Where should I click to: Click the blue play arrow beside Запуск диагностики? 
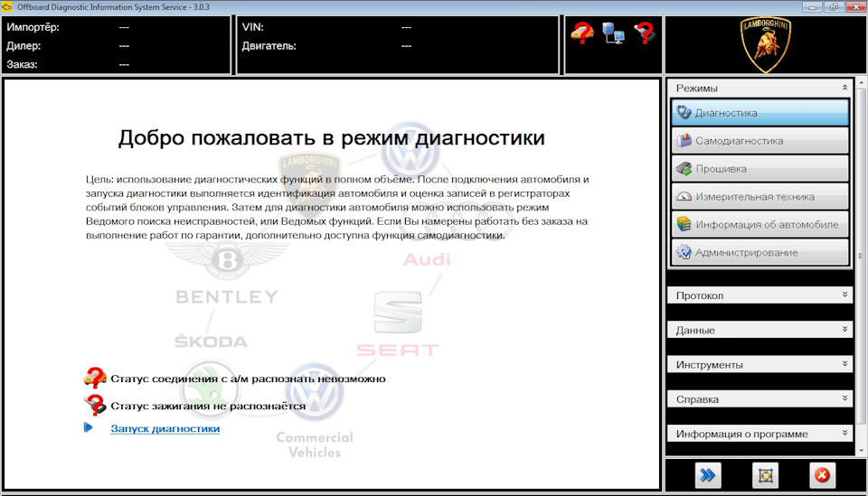coord(88,427)
